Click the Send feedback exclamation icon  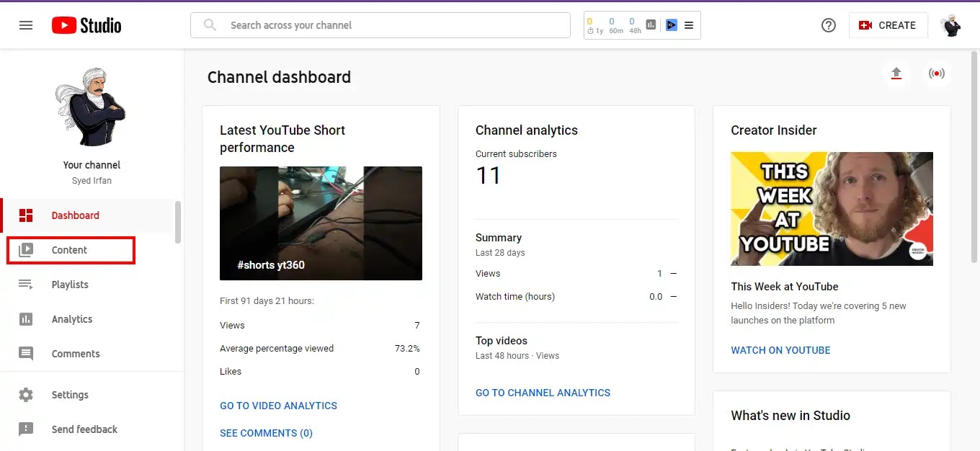click(x=26, y=429)
